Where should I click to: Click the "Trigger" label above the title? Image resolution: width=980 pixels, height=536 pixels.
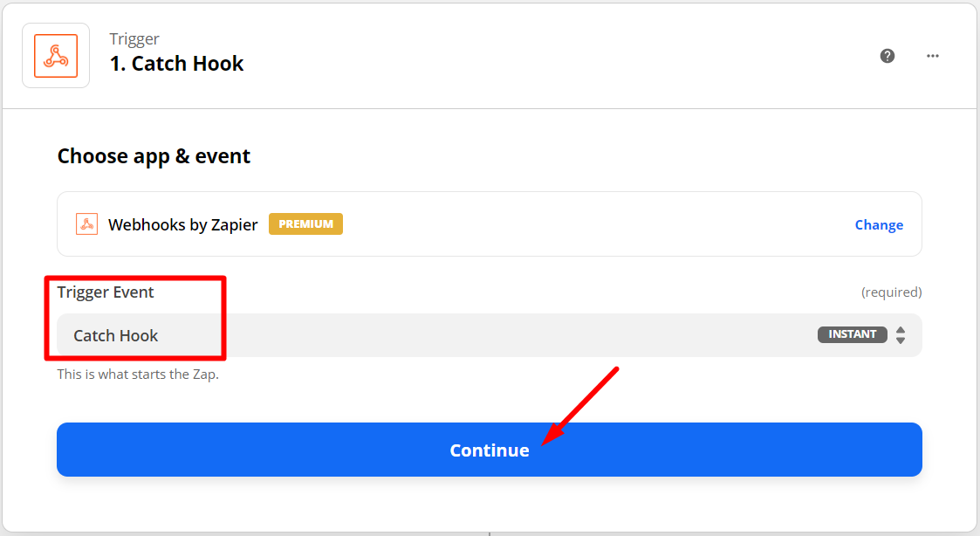[134, 38]
